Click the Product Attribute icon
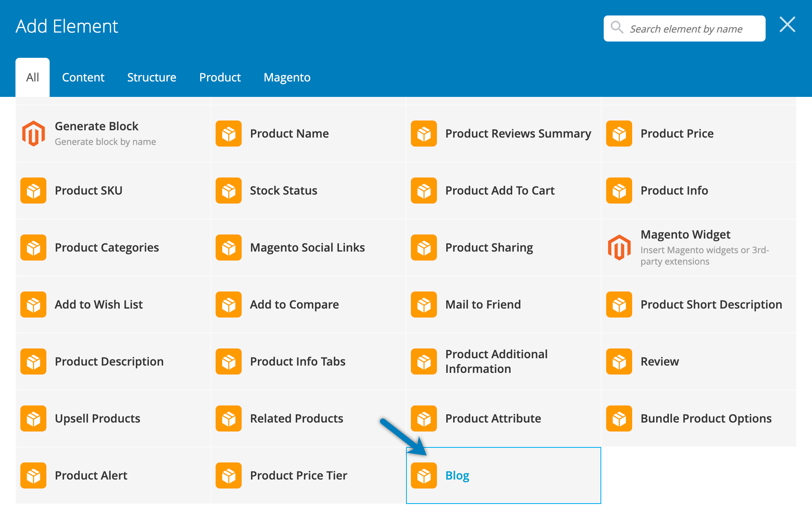The height and width of the screenshot is (517, 812). point(424,418)
